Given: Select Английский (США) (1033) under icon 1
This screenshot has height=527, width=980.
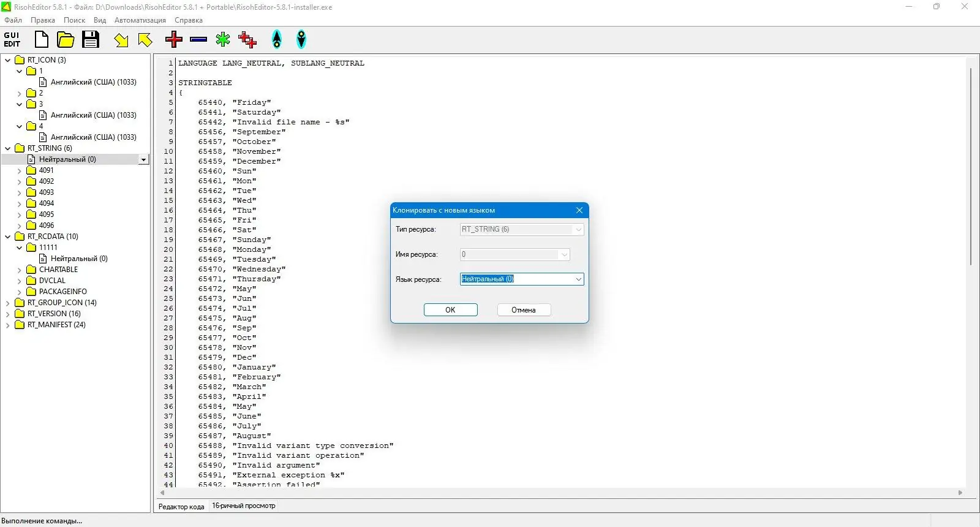Looking at the screenshot, I should [94, 82].
